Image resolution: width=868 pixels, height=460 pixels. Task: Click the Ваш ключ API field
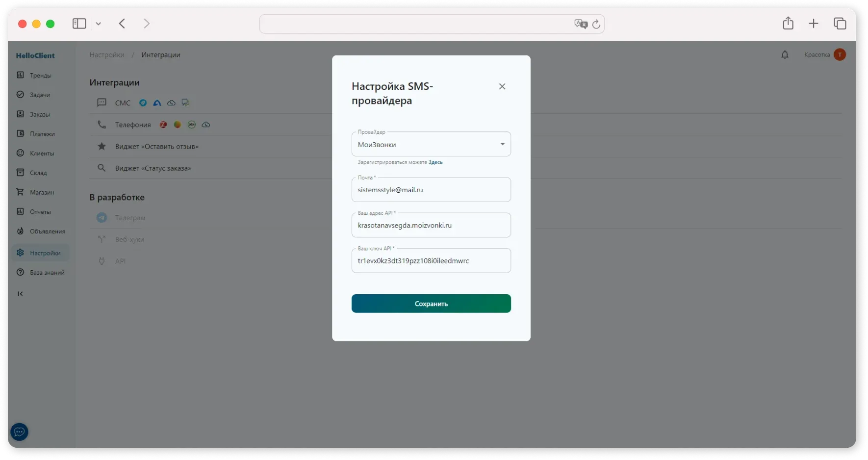click(431, 261)
